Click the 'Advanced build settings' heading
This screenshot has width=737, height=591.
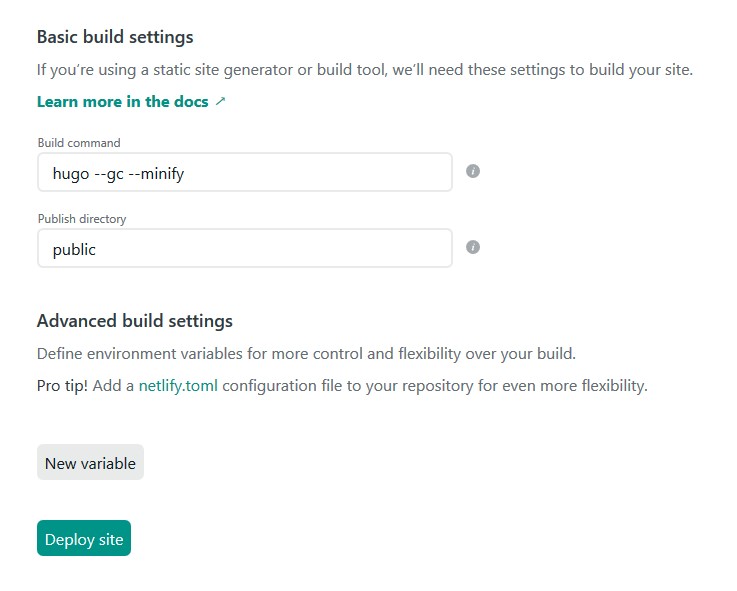click(134, 321)
